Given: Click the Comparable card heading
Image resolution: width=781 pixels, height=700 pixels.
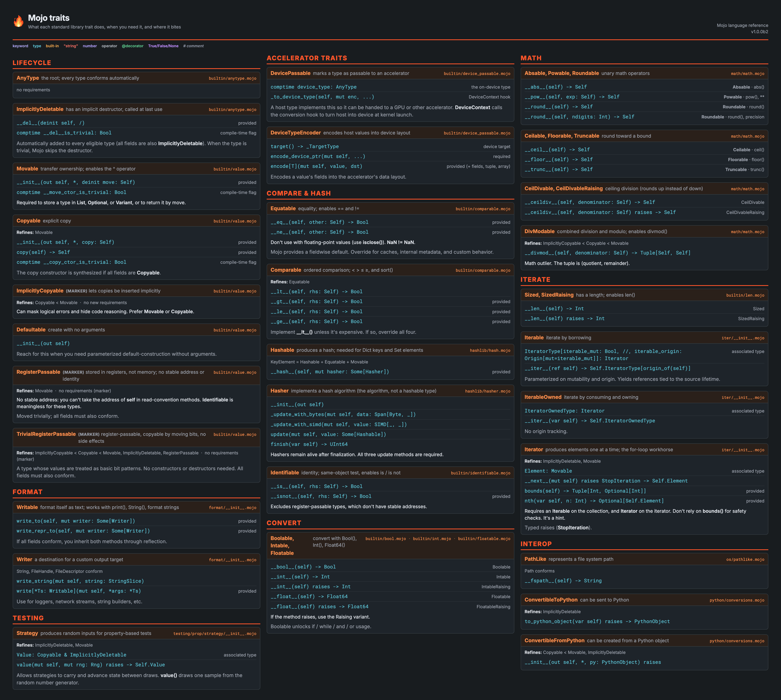Looking at the screenshot, I should tap(286, 270).
